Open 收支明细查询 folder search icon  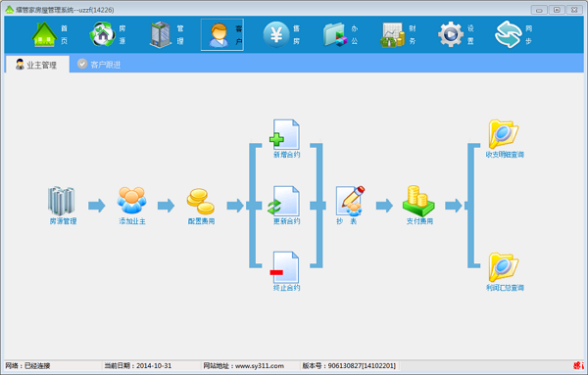pyautogui.click(x=504, y=134)
